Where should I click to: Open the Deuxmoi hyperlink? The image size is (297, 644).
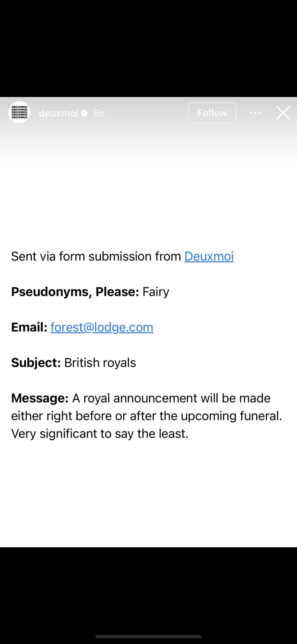[209, 256]
